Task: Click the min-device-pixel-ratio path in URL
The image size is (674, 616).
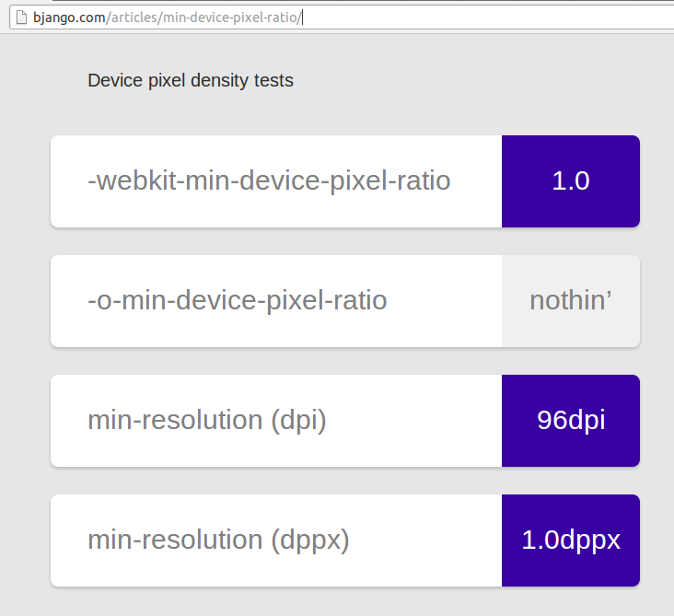Action: pyautogui.click(x=230, y=17)
